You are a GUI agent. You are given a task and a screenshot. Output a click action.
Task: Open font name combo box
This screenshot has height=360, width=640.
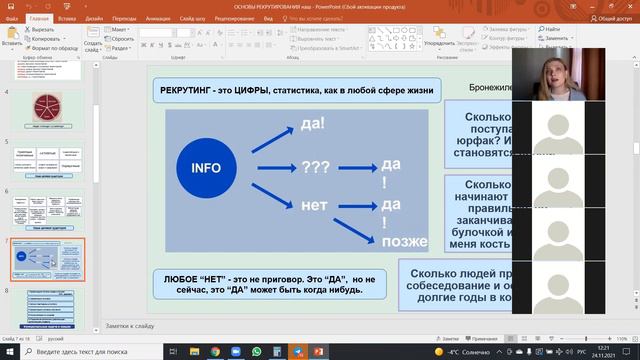pos(157,33)
